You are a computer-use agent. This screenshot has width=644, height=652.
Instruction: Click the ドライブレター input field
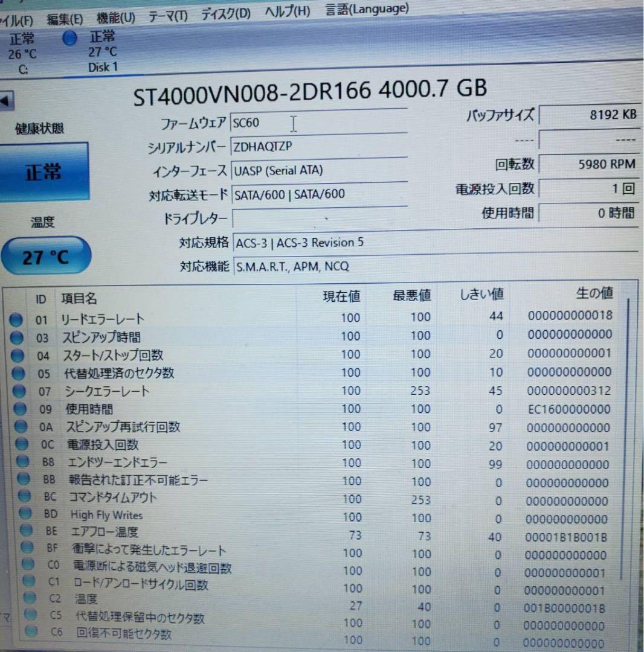[319, 217]
